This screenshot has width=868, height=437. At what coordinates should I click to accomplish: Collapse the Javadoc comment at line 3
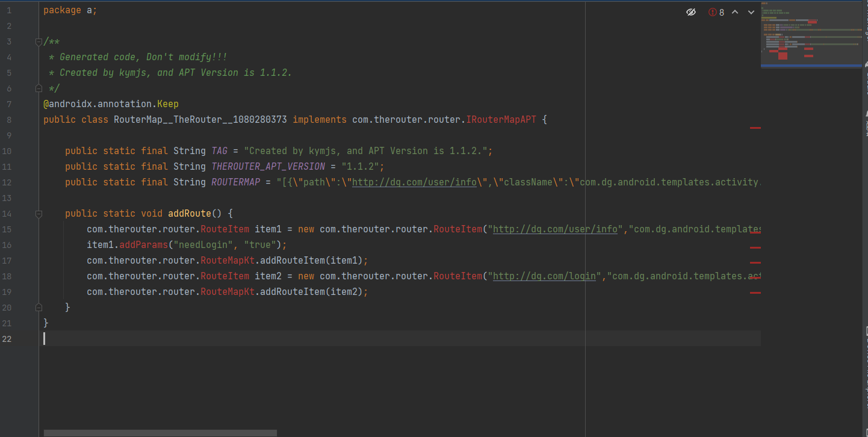(x=39, y=41)
